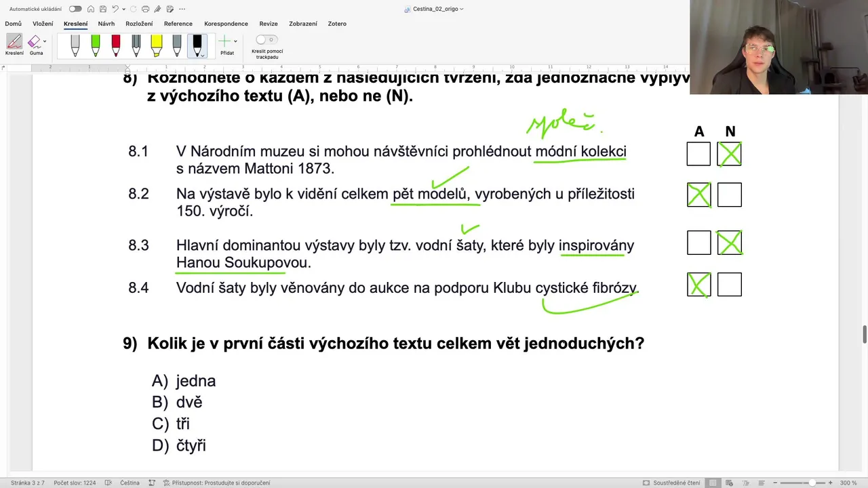Open the black pen options arrow

pos(203,55)
